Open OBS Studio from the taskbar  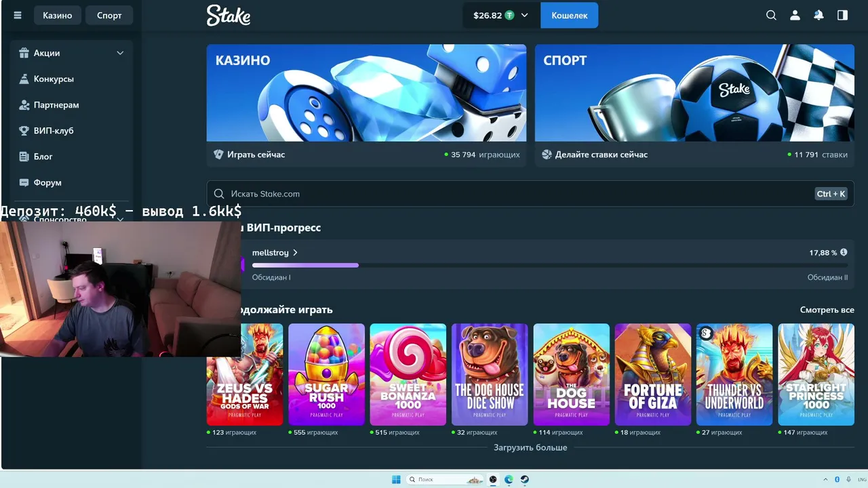(x=493, y=479)
